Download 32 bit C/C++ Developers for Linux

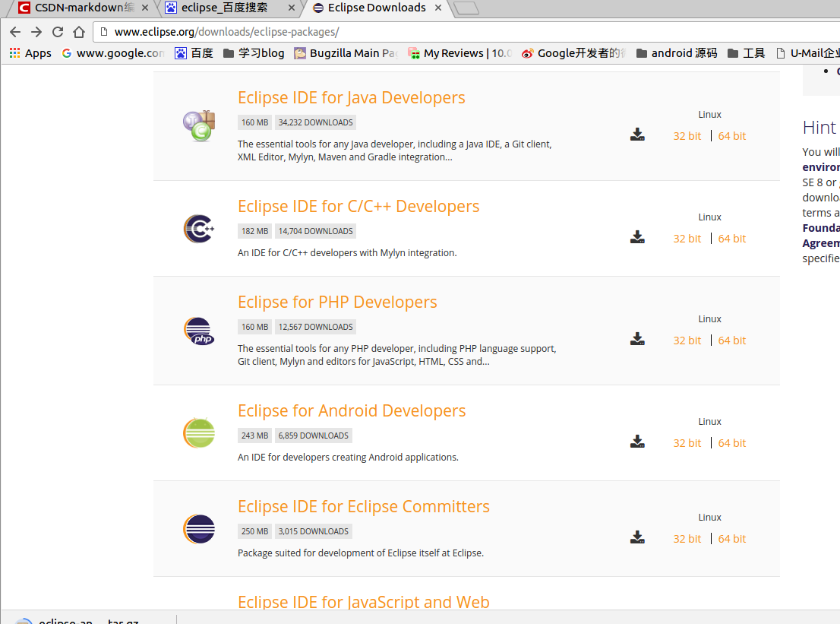[x=687, y=239]
